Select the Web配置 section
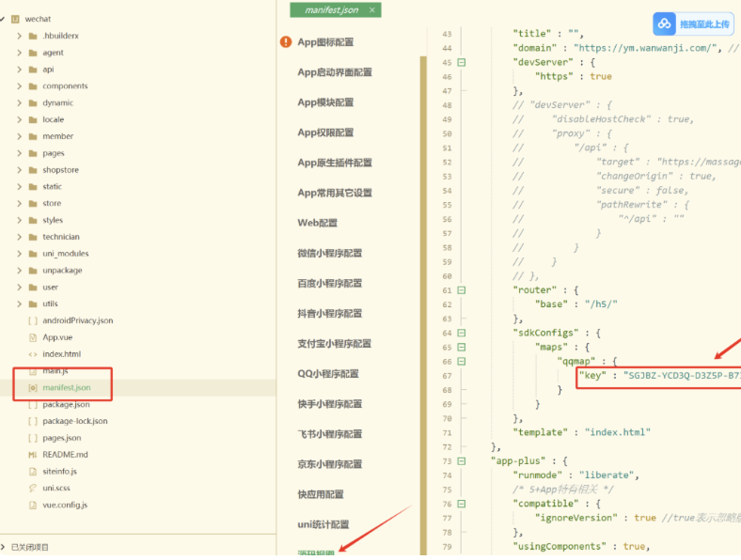741x560 pixels. click(317, 223)
